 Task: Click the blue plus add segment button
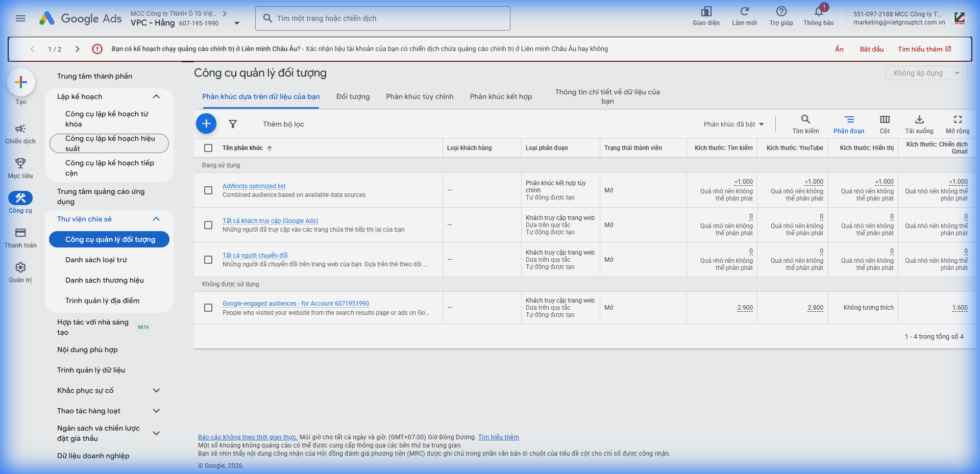click(206, 123)
